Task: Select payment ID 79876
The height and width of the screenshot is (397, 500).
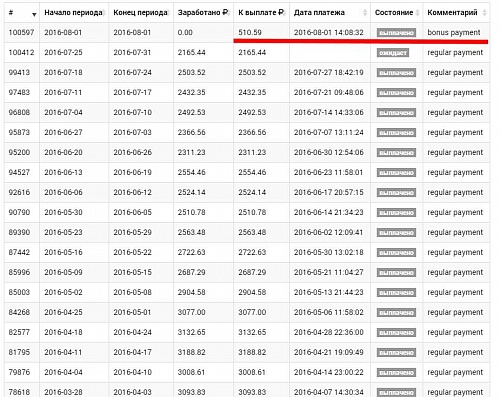Action: tap(19, 372)
